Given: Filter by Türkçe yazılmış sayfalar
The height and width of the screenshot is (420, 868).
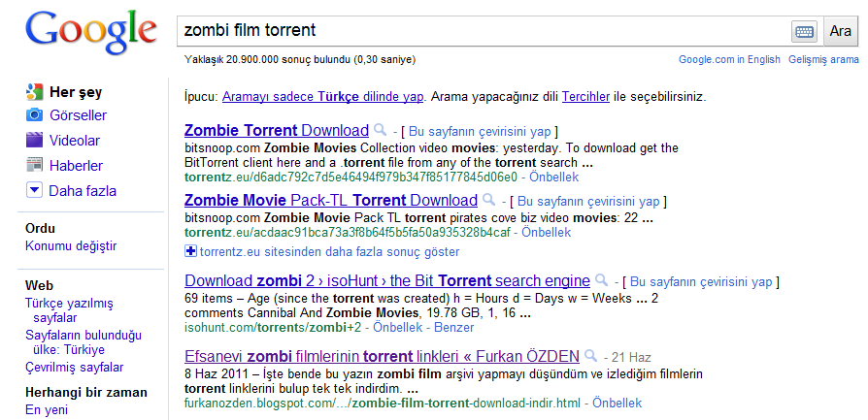Looking at the screenshot, I should pyautogui.click(x=69, y=310).
